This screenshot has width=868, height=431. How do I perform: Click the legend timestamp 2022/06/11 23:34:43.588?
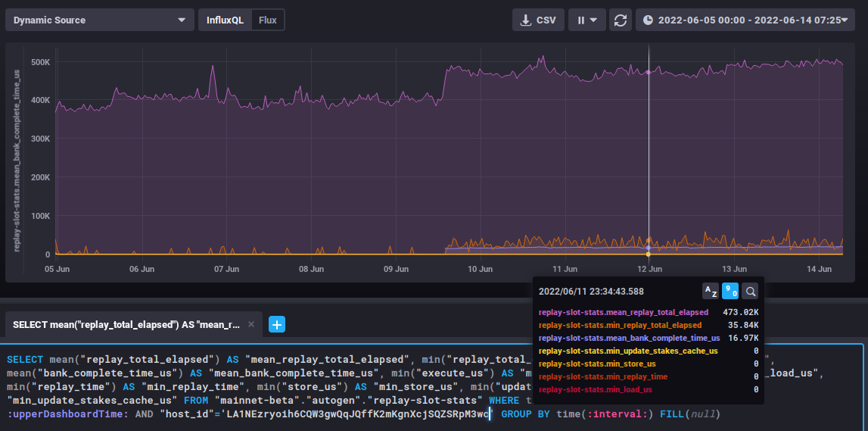coord(591,292)
